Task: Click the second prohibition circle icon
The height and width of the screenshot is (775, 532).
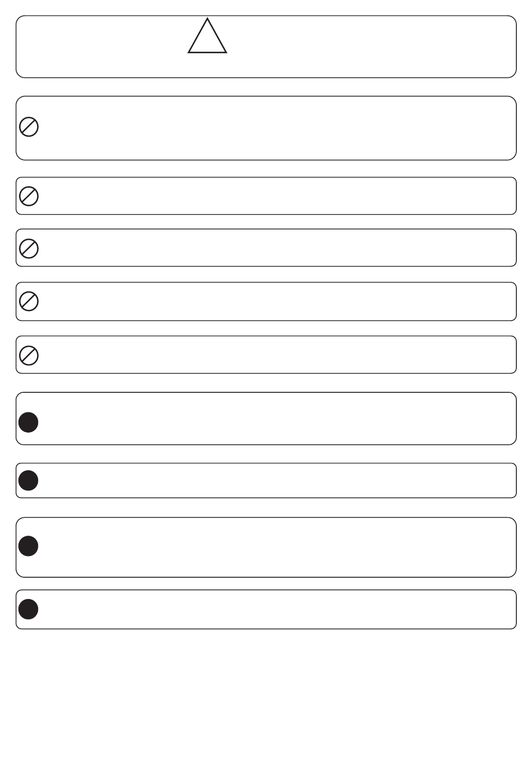Action: click(x=29, y=196)
